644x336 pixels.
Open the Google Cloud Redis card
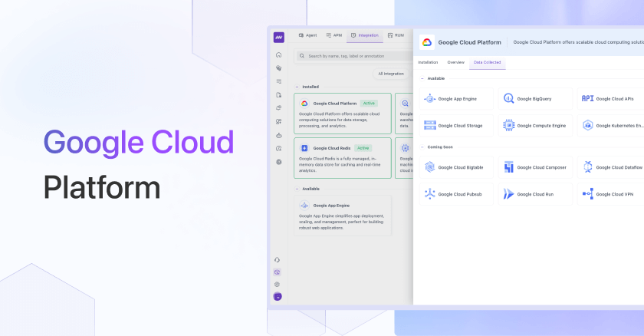342,157
